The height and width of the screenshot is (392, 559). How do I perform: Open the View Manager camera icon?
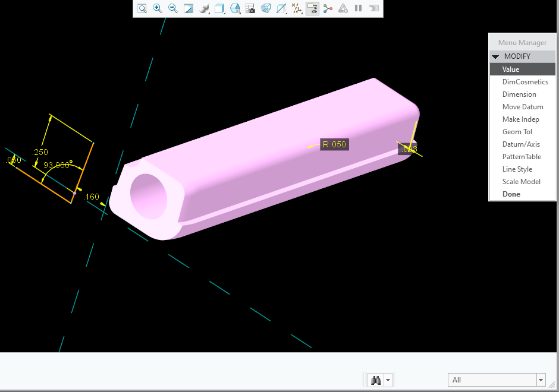(x=250, y=8)
